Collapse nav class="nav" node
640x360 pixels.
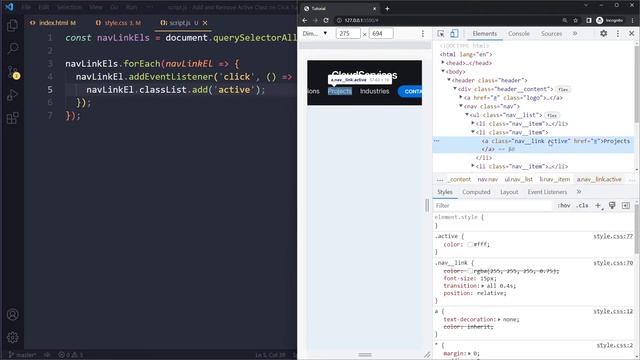click(x=461, y=106)
